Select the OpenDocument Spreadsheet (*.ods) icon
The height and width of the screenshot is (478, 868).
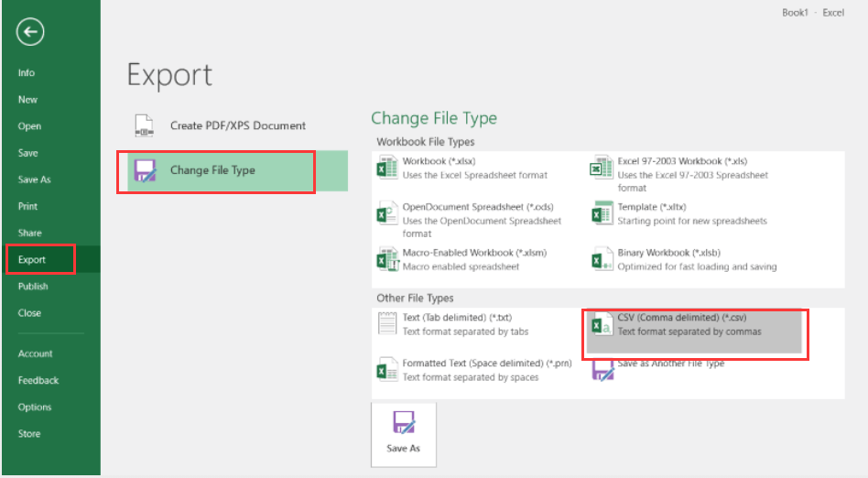point(386,214)
